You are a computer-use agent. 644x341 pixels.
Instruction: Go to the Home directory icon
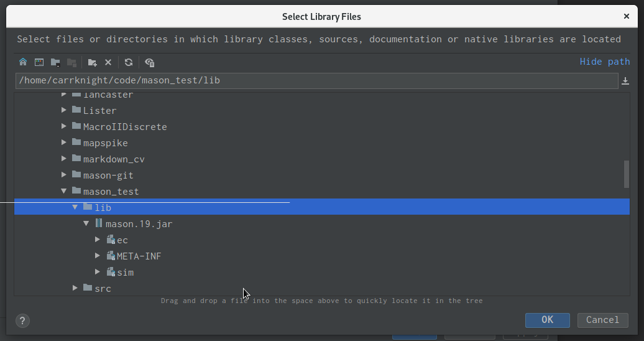[23, 62]
